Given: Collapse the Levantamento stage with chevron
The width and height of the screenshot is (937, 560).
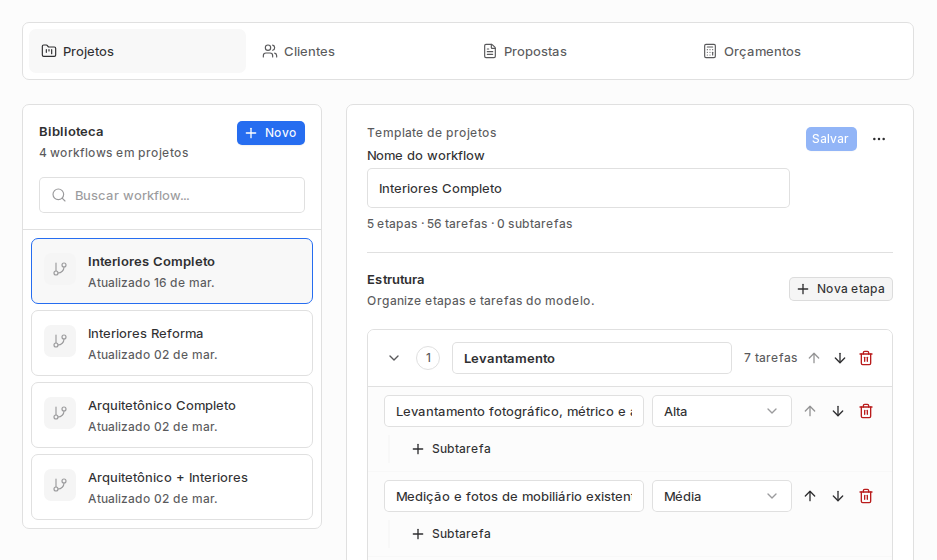Looking at the screenshot, I should pos(394,358).
